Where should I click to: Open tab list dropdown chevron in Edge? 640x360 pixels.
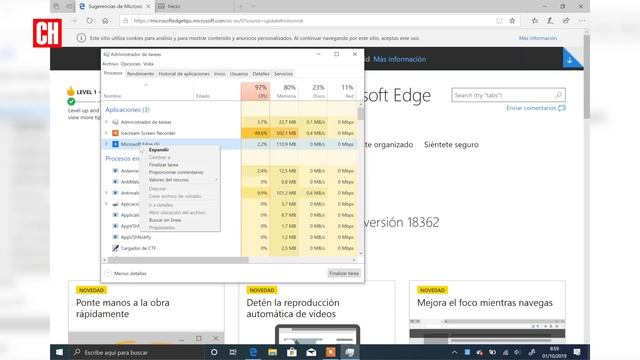[x=253, y=6]
